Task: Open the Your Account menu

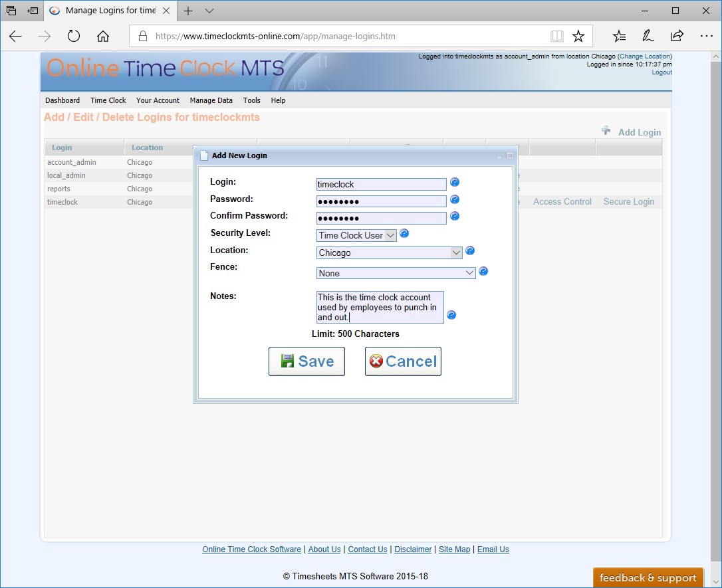Action: coord(158,100)
